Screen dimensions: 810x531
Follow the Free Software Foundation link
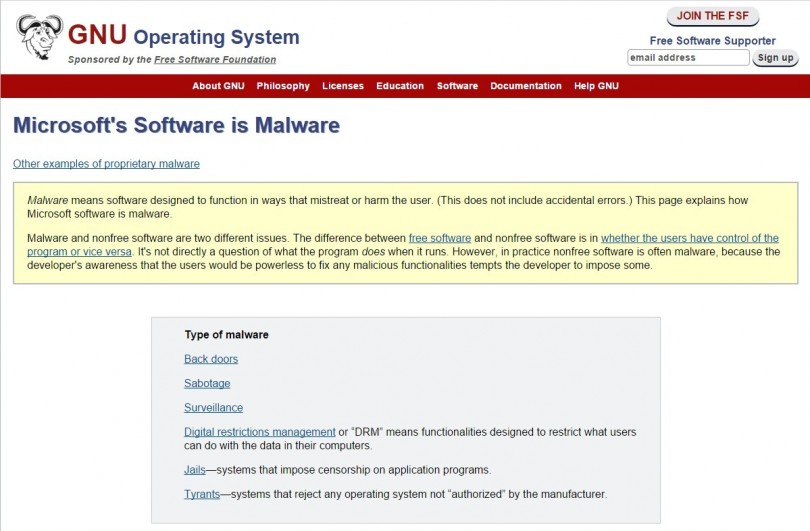(215, 59)
